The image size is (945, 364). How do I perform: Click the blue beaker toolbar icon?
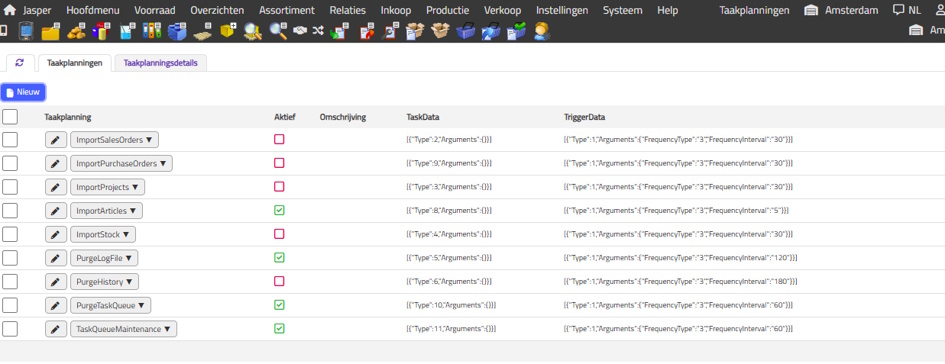[x=127, y=31]
